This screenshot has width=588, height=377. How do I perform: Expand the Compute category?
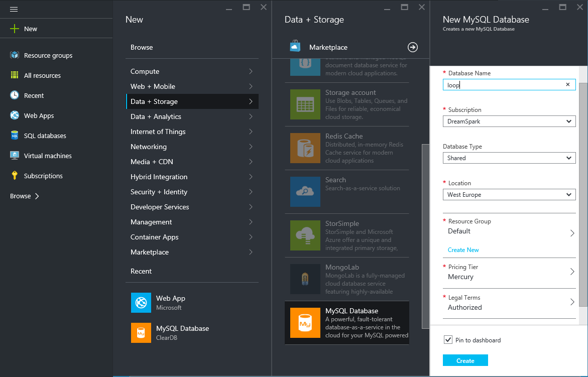[x=192, y=71]
